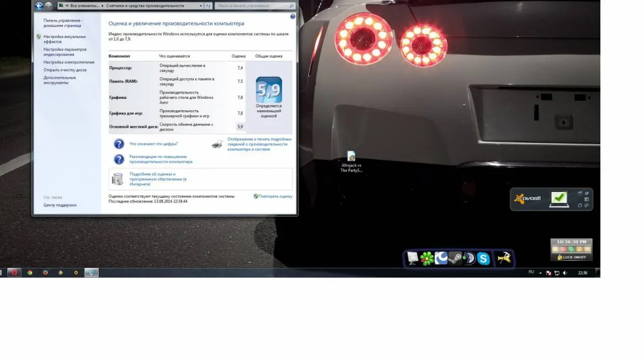This screenshot has height=363, width=644.
Task: Open 'Открыть очистку диска' link
Action: pyautogui.click(x=65, y=70)
